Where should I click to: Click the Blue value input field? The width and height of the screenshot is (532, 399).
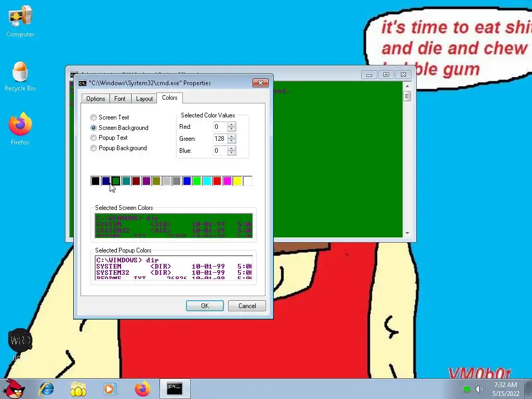[x=220, y=151]
